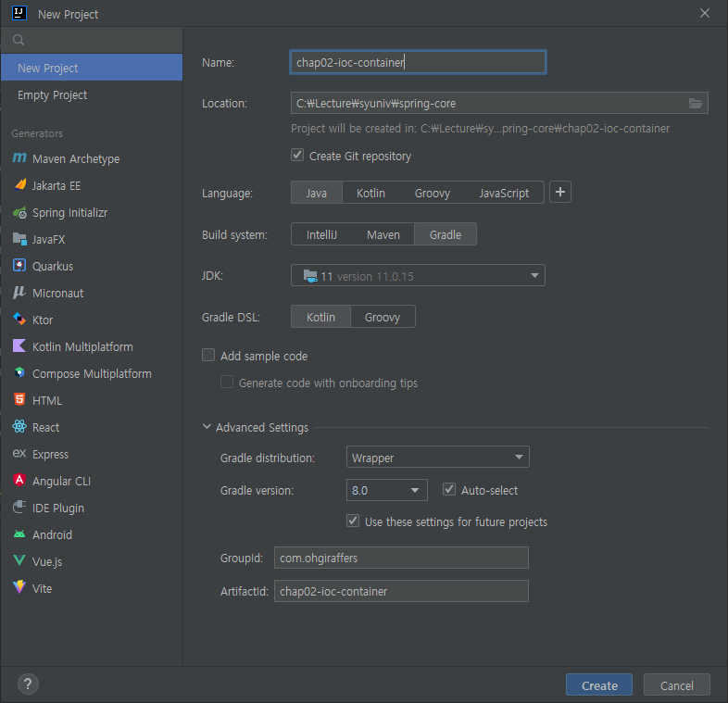
Task: Select Kotlin language option
Action: 370,193
